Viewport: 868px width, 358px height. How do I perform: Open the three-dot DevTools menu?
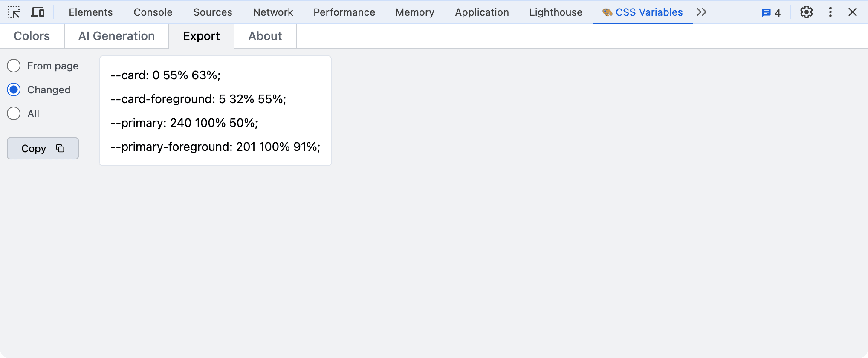[830, 12]
